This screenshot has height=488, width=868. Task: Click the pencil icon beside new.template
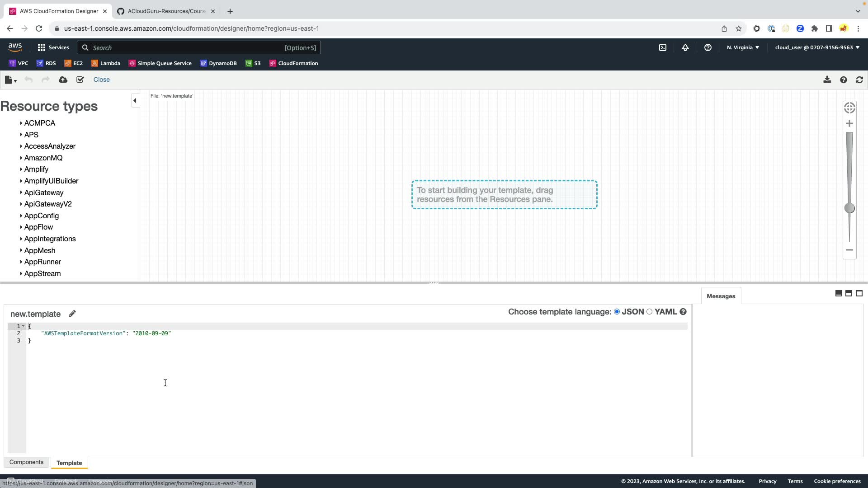pyautogui.click(x=72, y=314)
